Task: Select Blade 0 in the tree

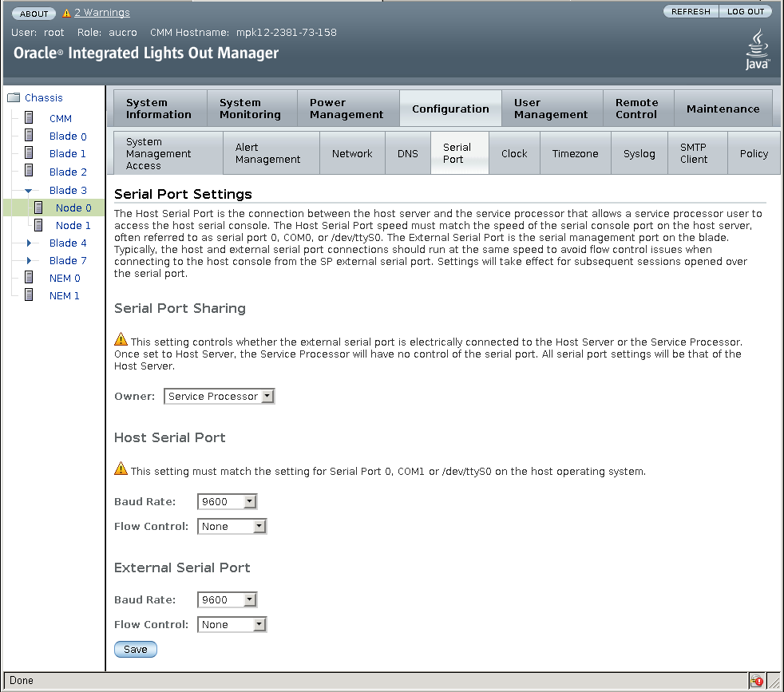Action: point(68,136)
